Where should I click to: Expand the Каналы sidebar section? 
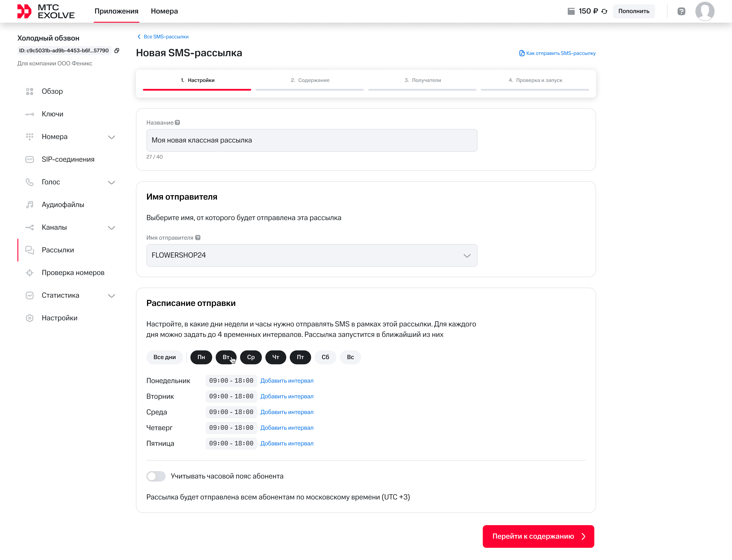tap(112, 228)
